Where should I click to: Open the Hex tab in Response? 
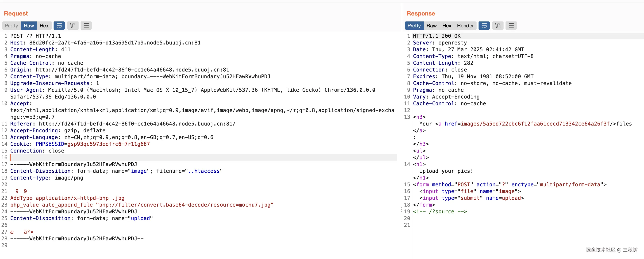(447, 26)
